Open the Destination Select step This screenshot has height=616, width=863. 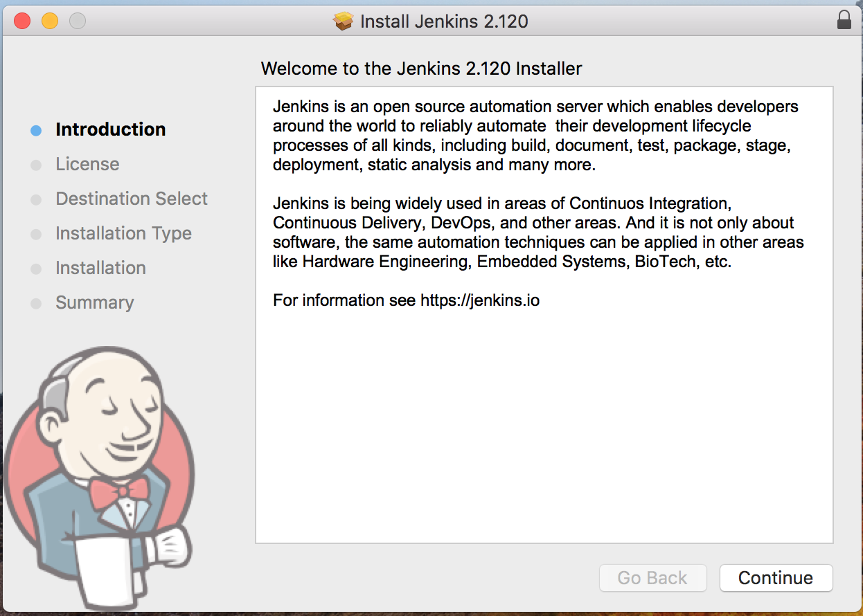[132, 199]
